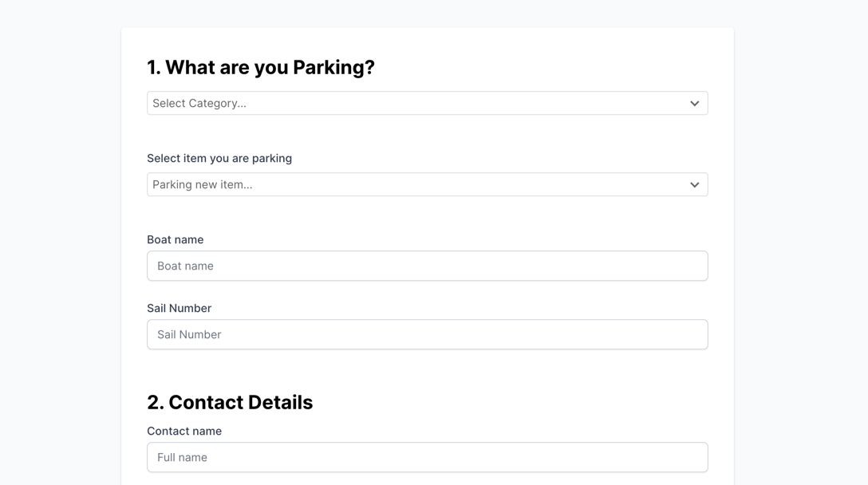Click the "Full name" placeholder text

point(182,458)
